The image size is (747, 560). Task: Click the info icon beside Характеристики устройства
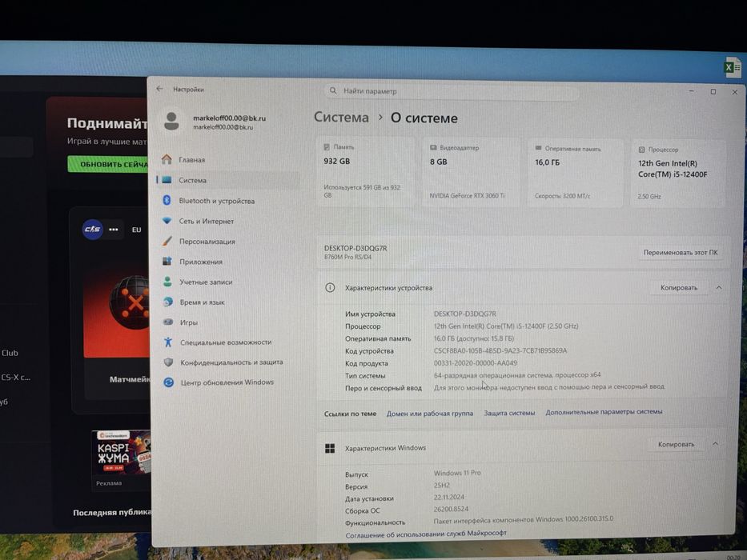pos(330,288)
